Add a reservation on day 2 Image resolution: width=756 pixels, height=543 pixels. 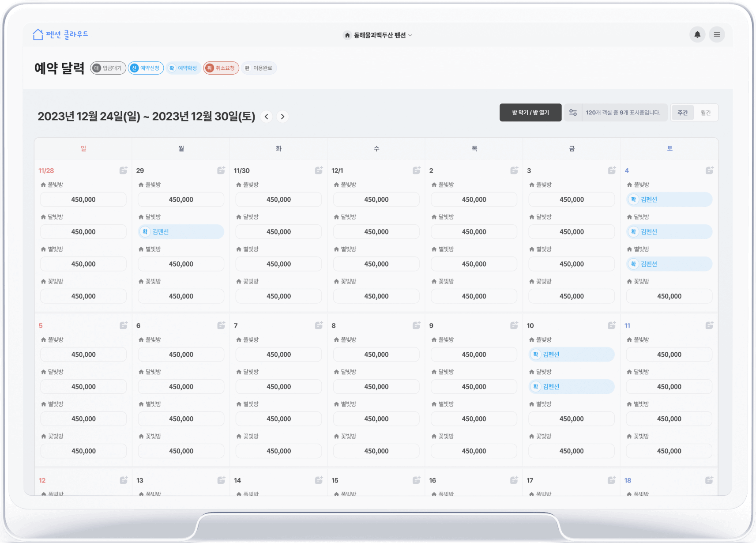(514, 170)
